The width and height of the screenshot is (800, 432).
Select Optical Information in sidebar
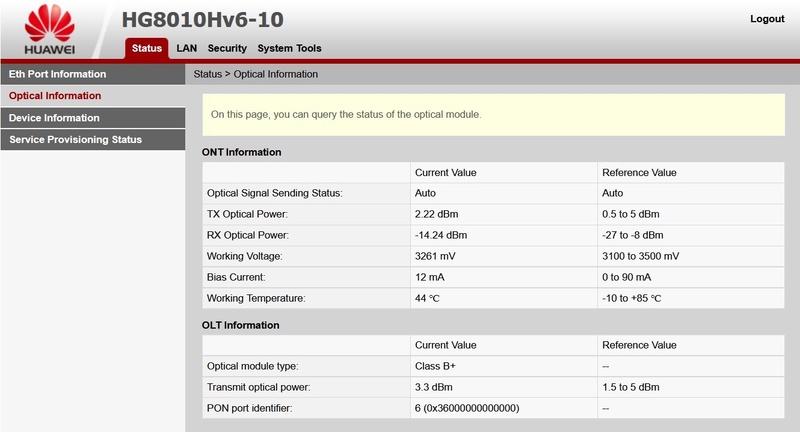55,96
